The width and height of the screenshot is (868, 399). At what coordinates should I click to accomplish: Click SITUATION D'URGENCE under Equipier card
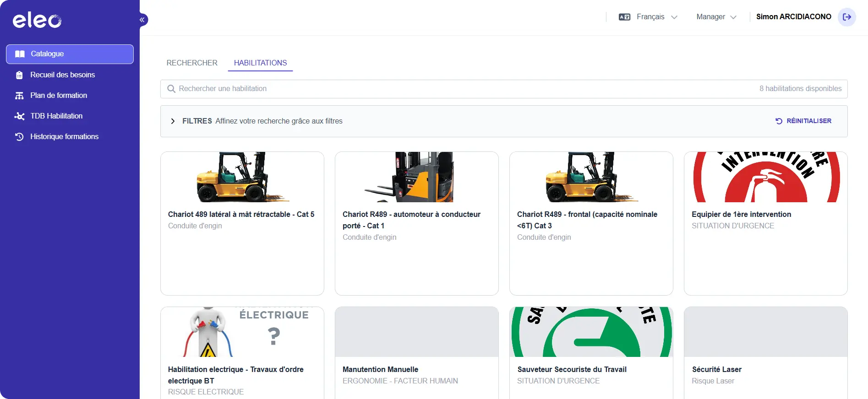733,226
